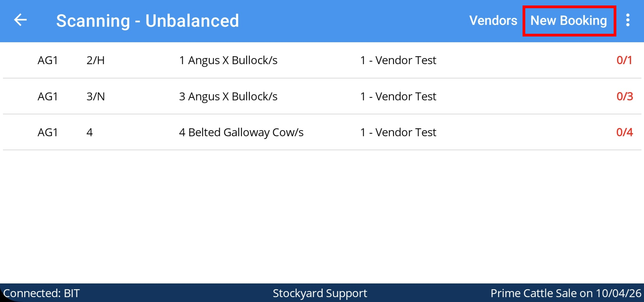
Task: Click Vendor Test in the 2/H row
Action: (x=398, y=60)
